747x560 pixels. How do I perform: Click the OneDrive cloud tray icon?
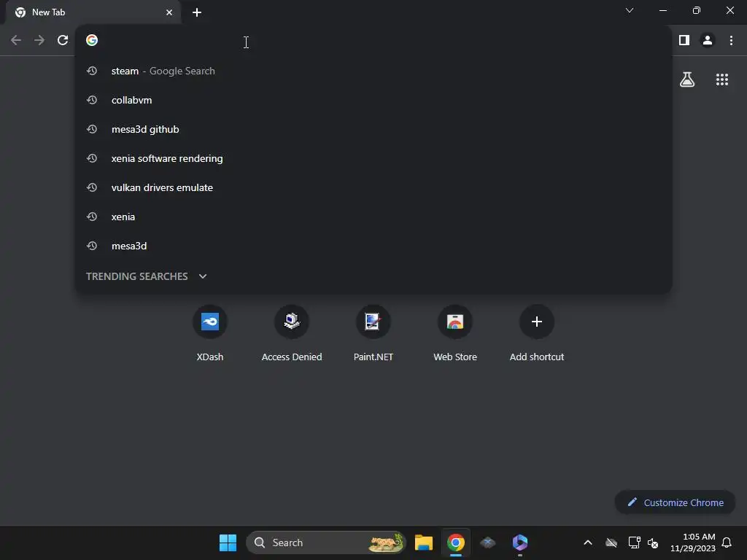tap(611, 542)
